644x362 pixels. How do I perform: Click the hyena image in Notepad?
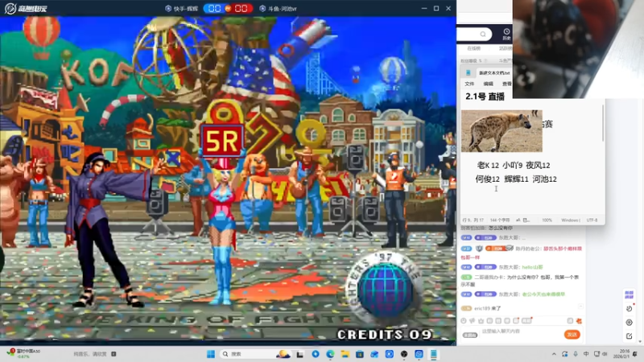[x=502, y=131]
